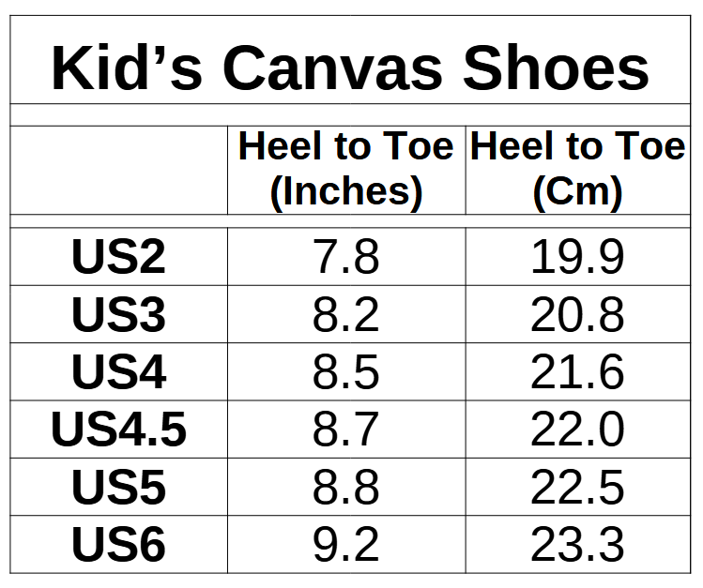Click the Kid's Canvas Shoes title
This screenshot has height=588, width=703.
[350, 68]
